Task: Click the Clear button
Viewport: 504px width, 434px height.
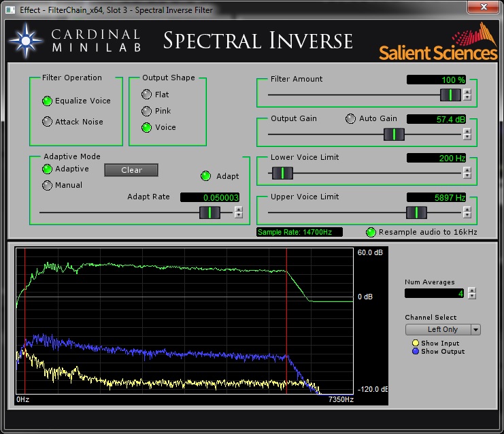Action: [131, 170]
